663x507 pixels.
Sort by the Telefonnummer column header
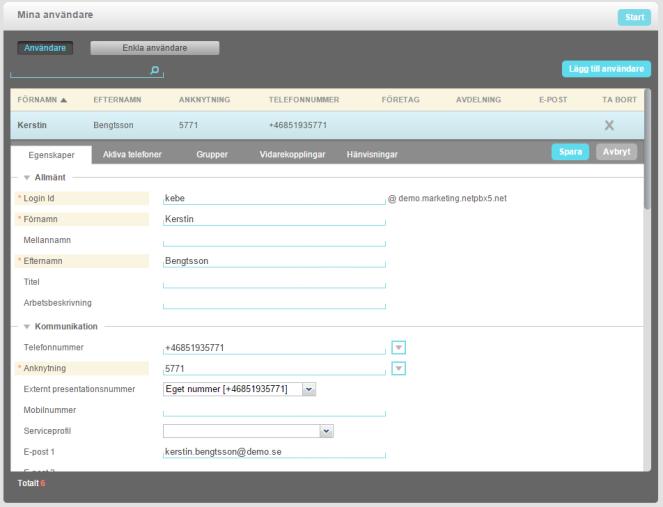pos(304,100)
